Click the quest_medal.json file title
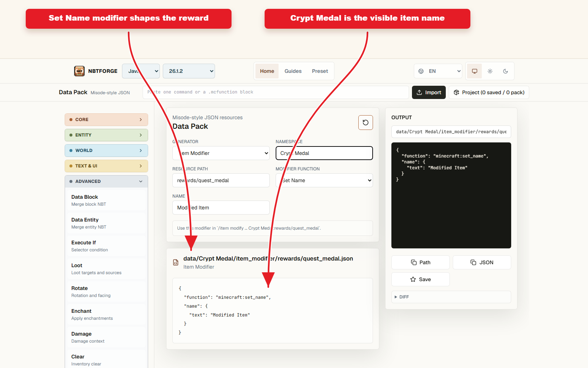Screen dimensions: 588x368 268,258
